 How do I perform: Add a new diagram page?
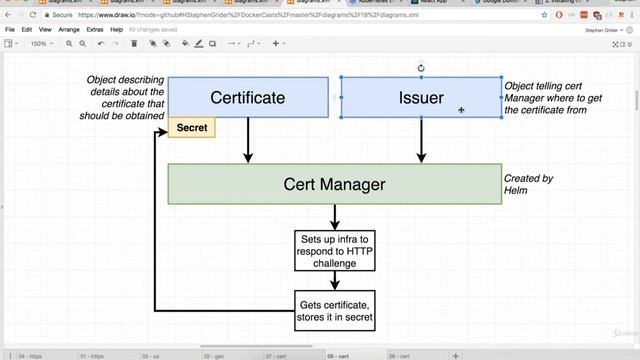456,356
